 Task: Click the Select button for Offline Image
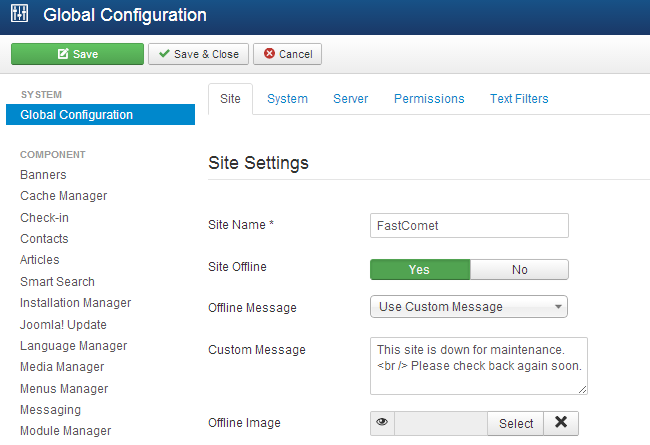(516, 423)
